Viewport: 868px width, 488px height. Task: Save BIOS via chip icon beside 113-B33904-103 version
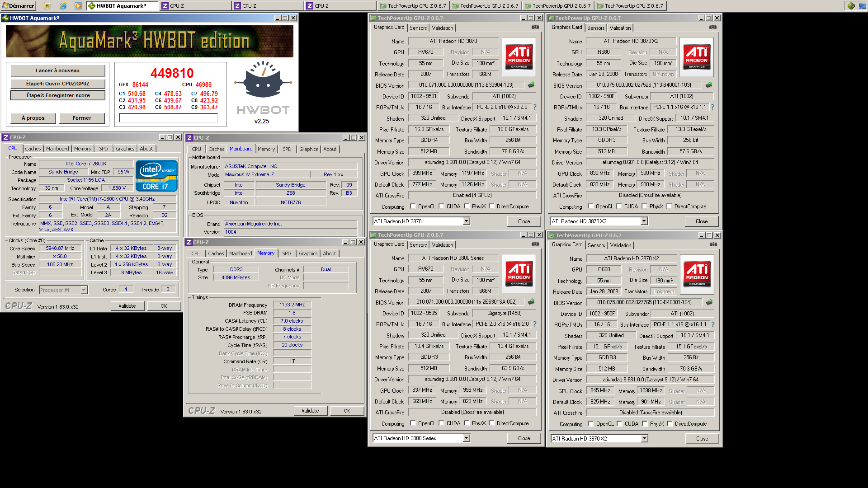click(x=531, y=85)
